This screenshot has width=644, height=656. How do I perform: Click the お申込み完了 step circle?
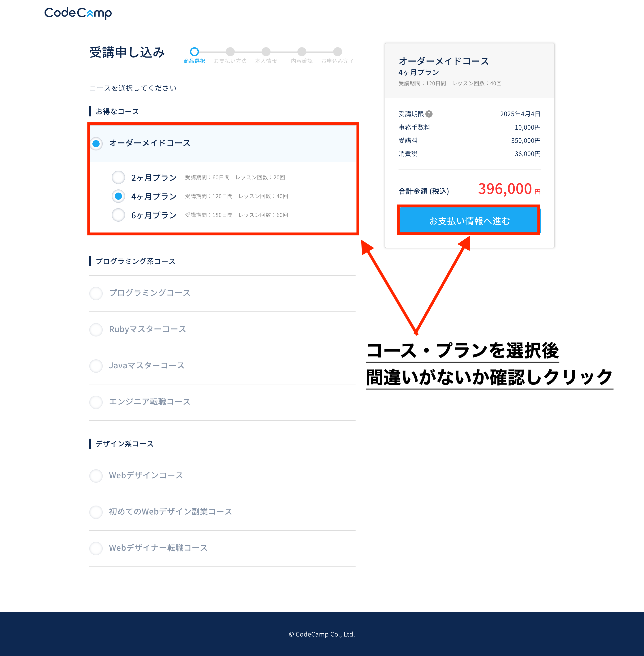(337, 52)
